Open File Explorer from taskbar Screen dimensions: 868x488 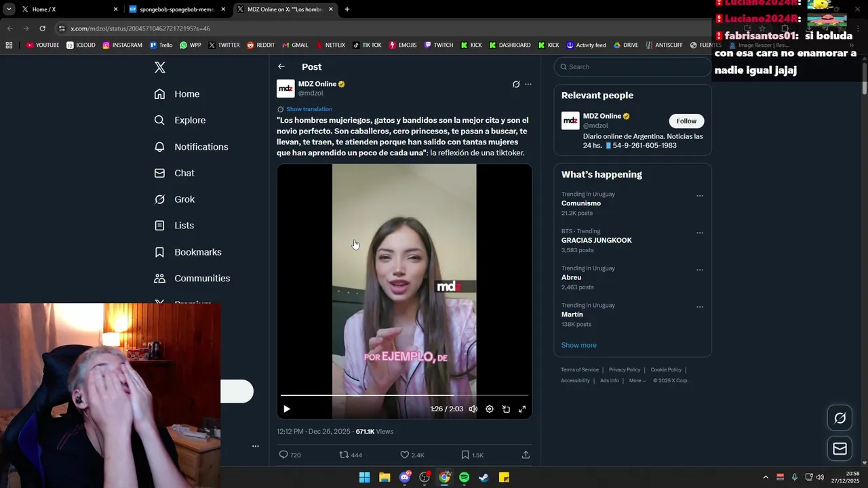point(384,477)
